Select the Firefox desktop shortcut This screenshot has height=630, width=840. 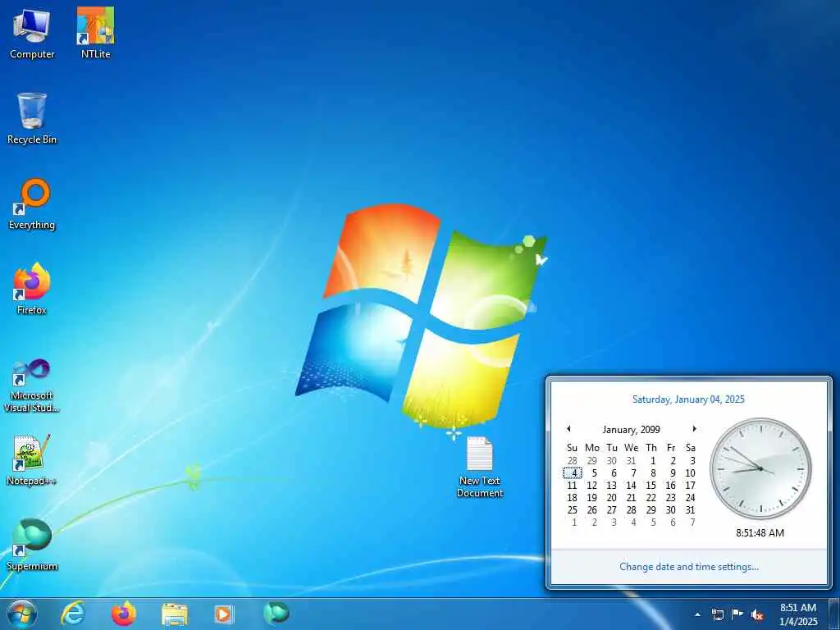(x=32, y=290)
